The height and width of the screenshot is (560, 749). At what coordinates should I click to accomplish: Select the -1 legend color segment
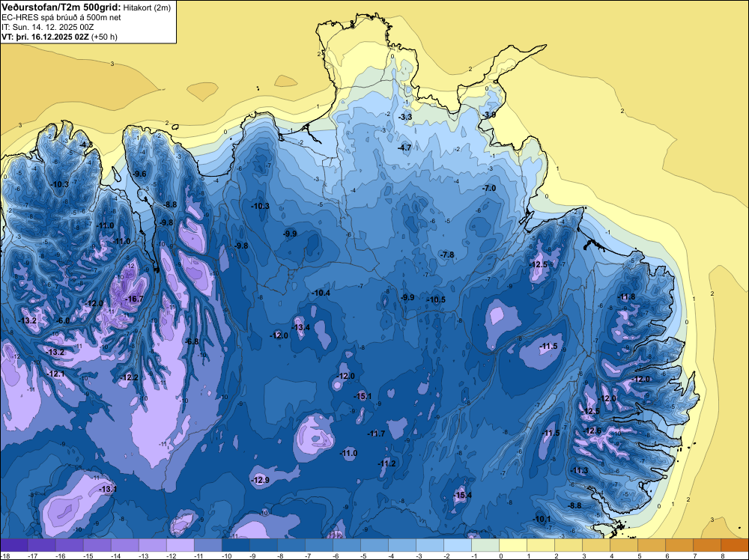pos(485,545)
